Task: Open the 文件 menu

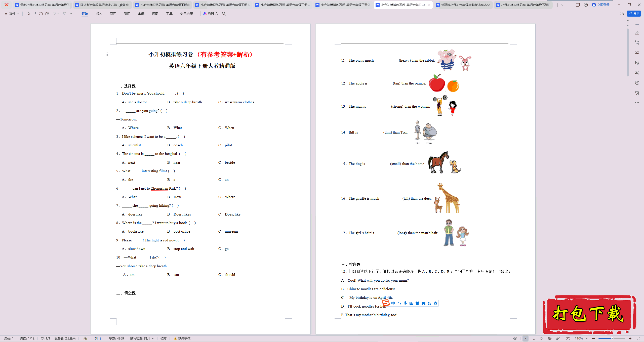Action: 12,14
